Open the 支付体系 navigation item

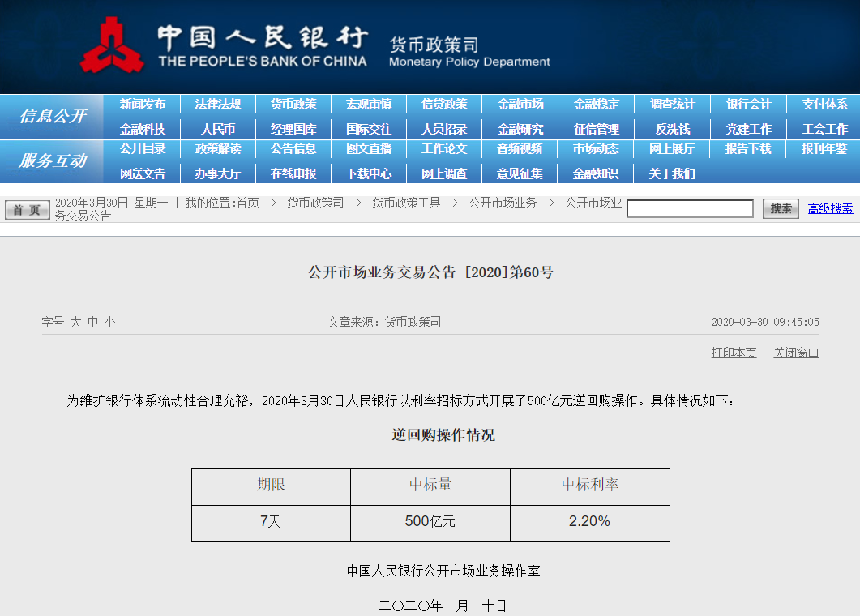(824, 105)
